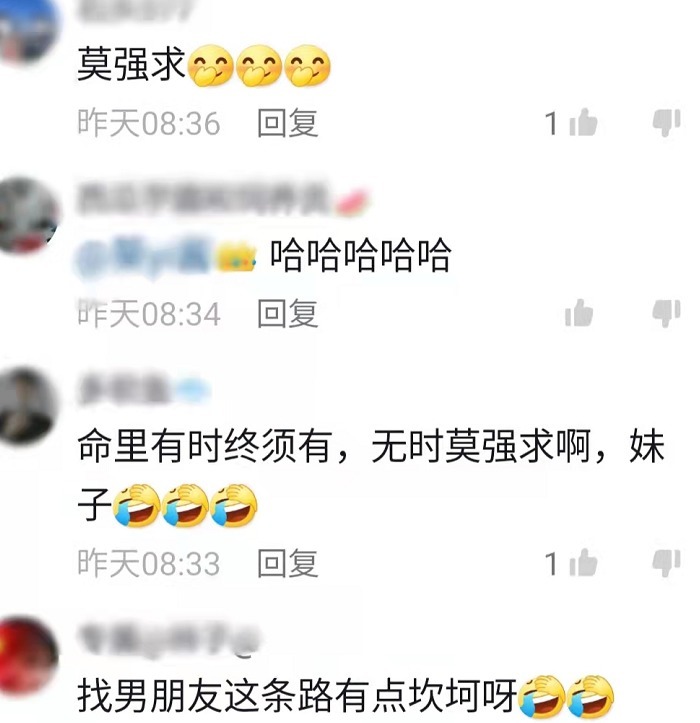Open avatar of the 莫强求 commenter

point(28,30)
